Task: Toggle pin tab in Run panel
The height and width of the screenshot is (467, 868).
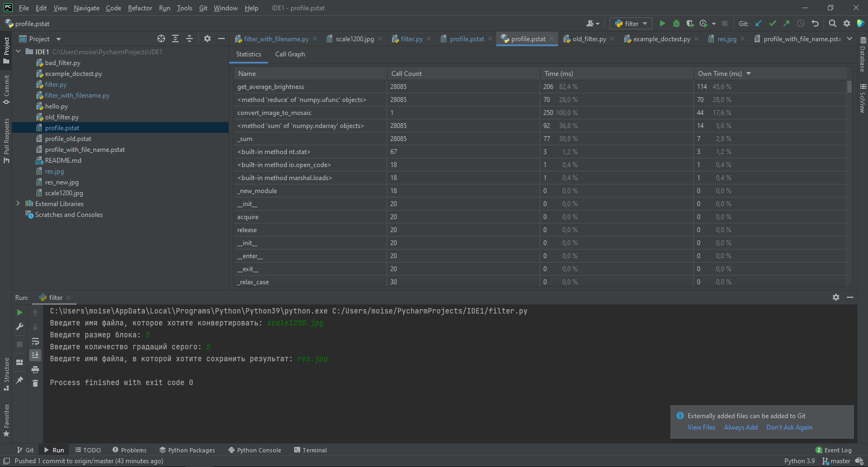Action: tap(20, 380)
